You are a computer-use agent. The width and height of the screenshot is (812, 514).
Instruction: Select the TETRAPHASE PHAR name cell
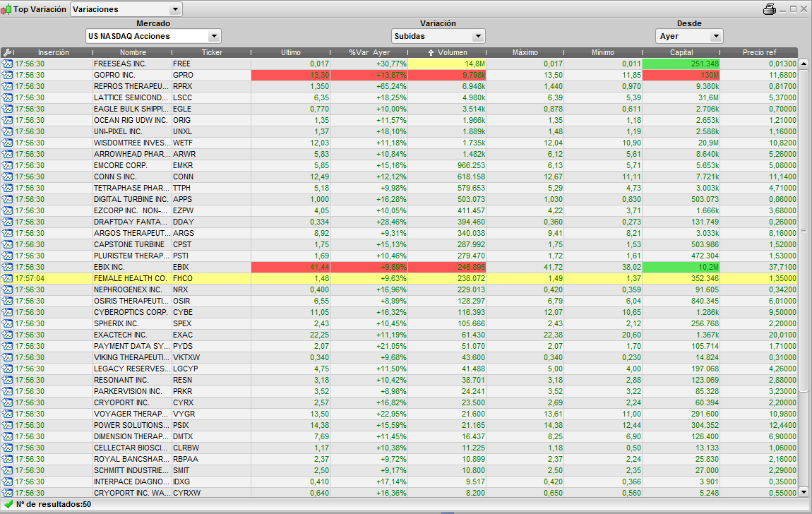point(132,188)
